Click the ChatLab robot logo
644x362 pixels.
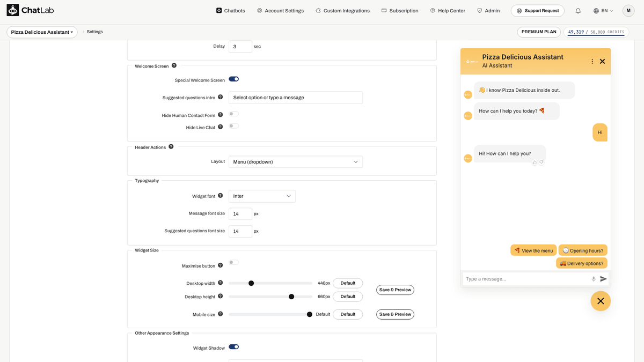tap(13, 10)
